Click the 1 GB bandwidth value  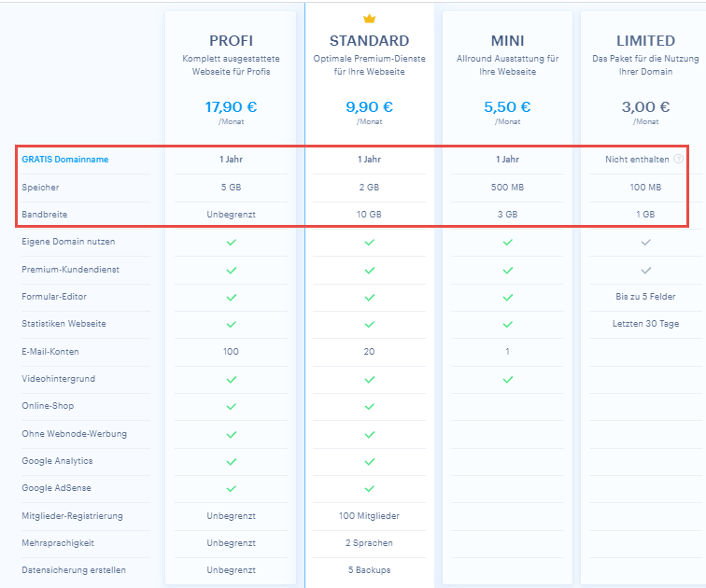(645, 214)
